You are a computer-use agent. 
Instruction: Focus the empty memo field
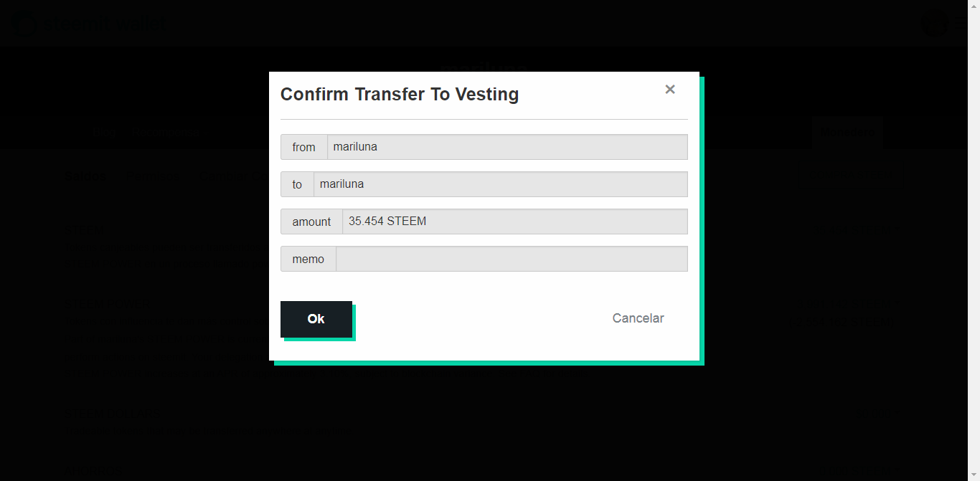coord(512,259)
